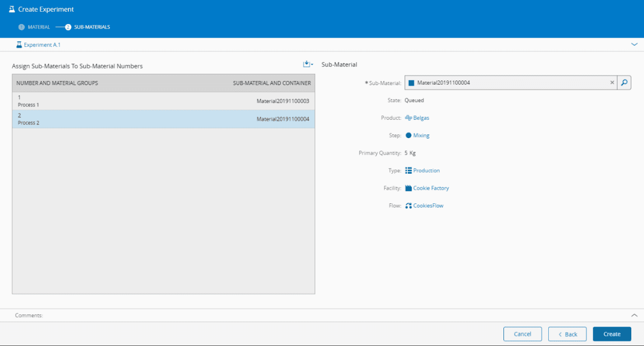Click the Belgas product icon
644x346 pixels.
pyautogui.click(x=408, y=118)
